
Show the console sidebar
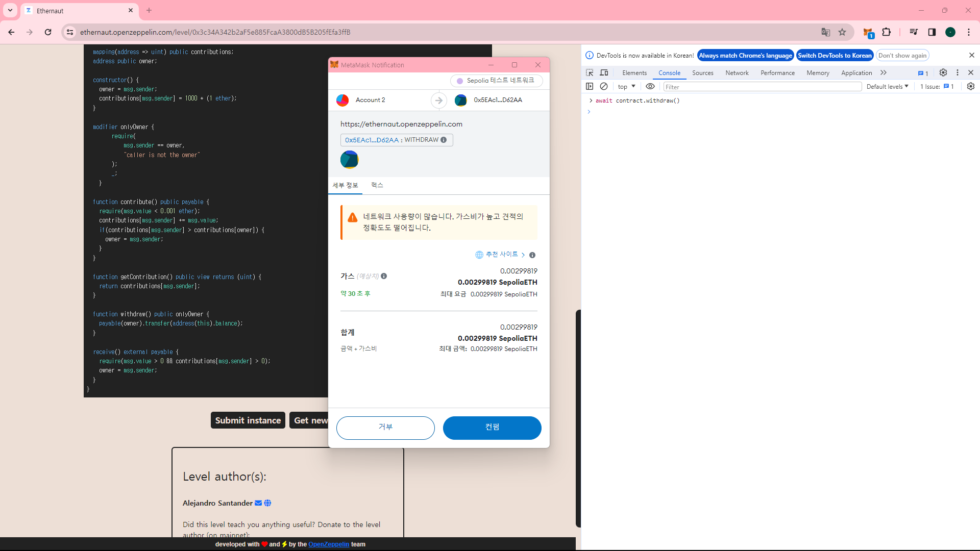[590, 86]
